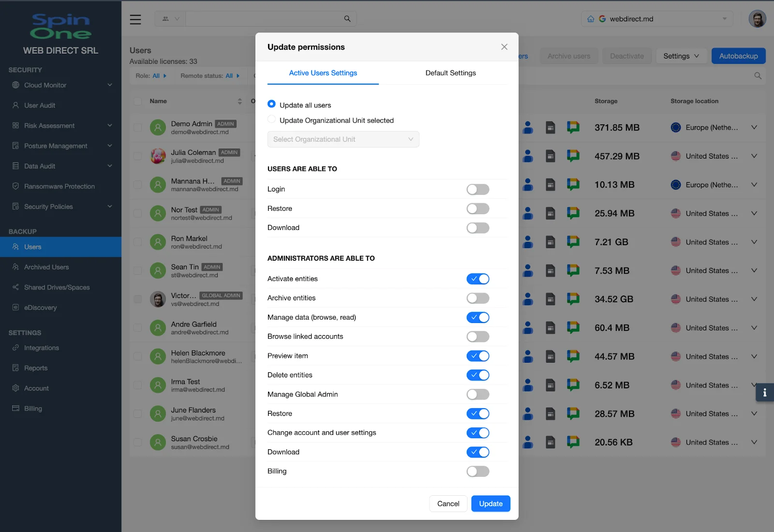Enable the Login permission toggle
774x532 pixels.
(477, 189)
